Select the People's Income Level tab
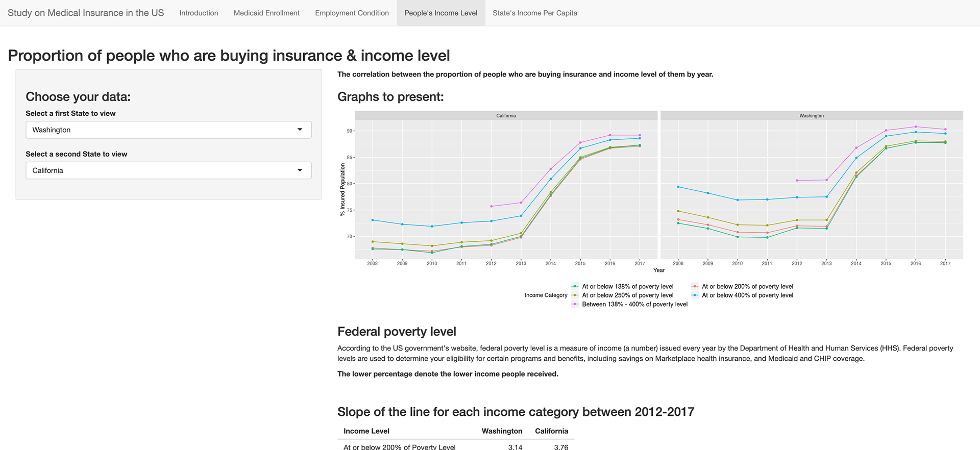The image size is (980, 450). coord(440,13)
